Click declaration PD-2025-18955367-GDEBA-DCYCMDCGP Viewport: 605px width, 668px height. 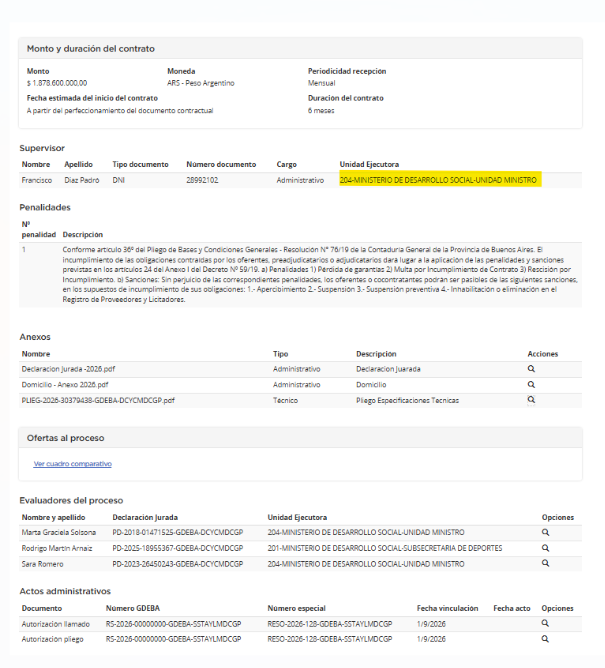(178, 548)
